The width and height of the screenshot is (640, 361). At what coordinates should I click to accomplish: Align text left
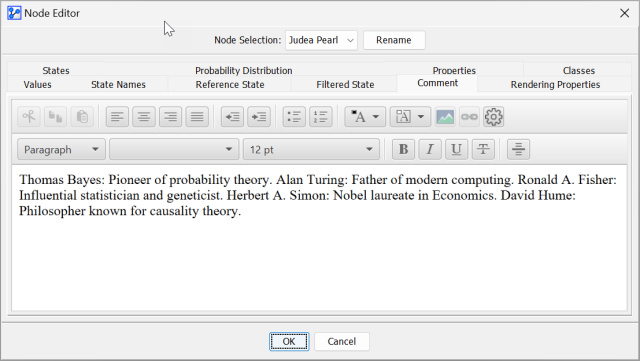(x=117, y=117)
